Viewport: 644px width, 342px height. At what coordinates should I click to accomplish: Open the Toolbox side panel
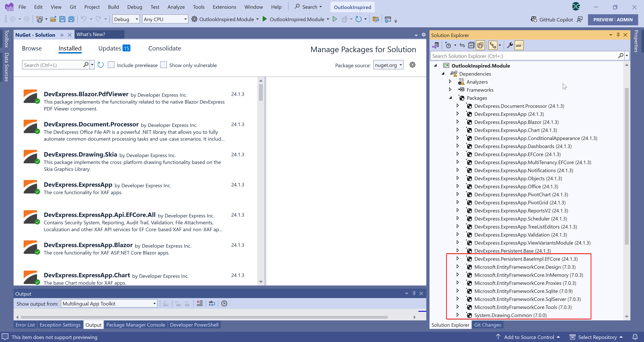pyautogui.click(x=7, y=39)
